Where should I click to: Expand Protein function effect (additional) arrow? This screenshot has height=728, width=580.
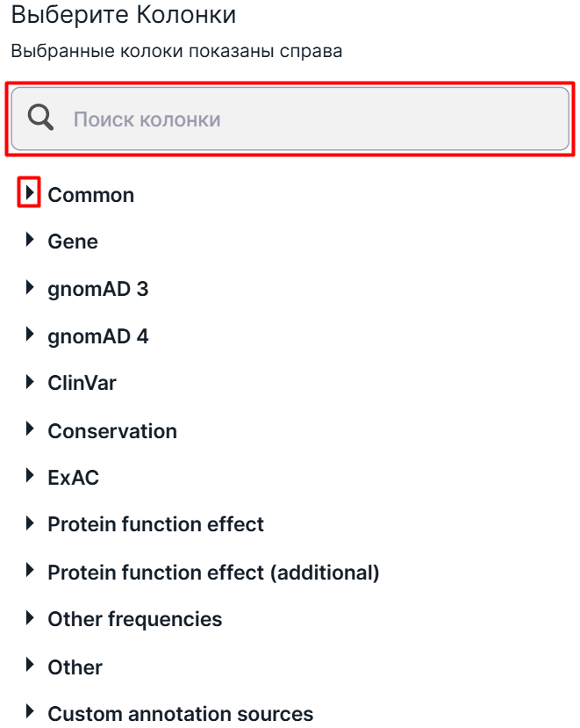30,570
